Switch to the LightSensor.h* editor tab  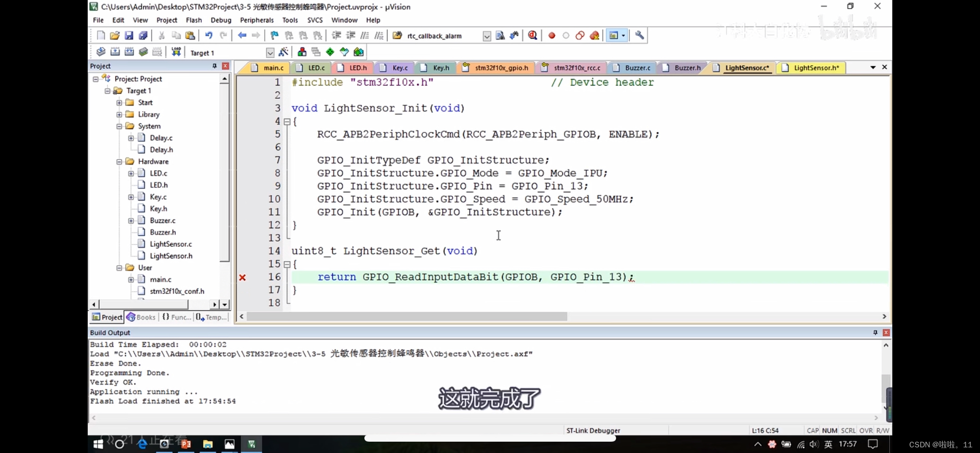[811, 67]
